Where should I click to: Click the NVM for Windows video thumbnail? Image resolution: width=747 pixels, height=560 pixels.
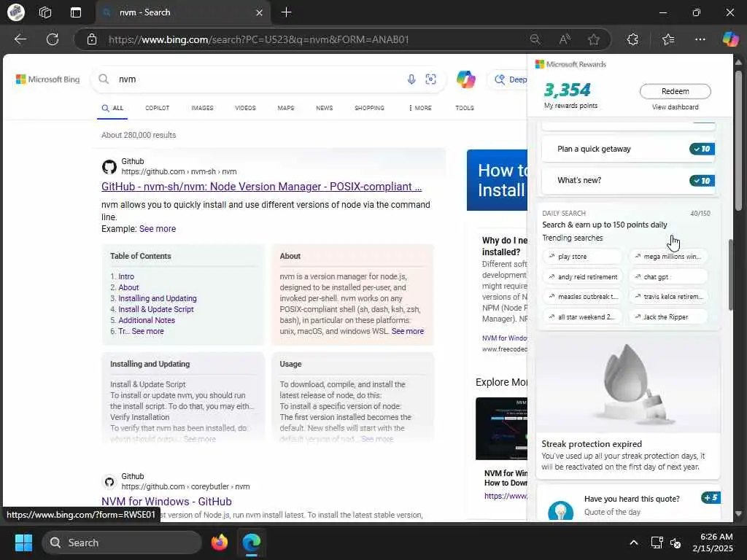click(502, 429)
